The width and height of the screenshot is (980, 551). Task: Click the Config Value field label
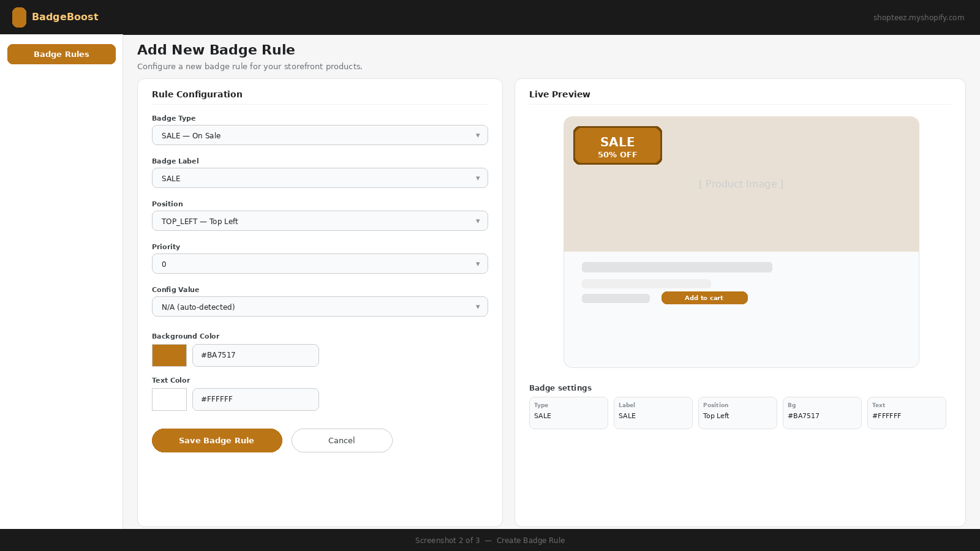(176, 290)
